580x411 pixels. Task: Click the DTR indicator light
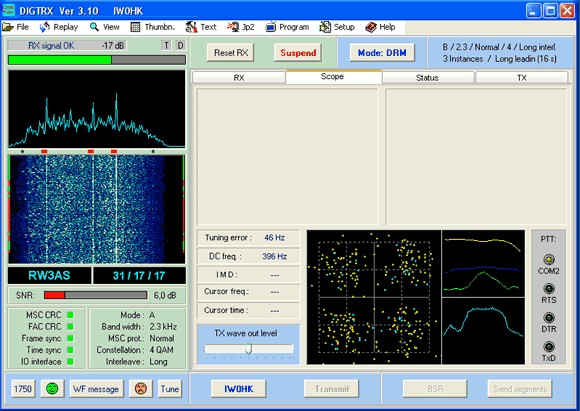click(x=549, y=318)
